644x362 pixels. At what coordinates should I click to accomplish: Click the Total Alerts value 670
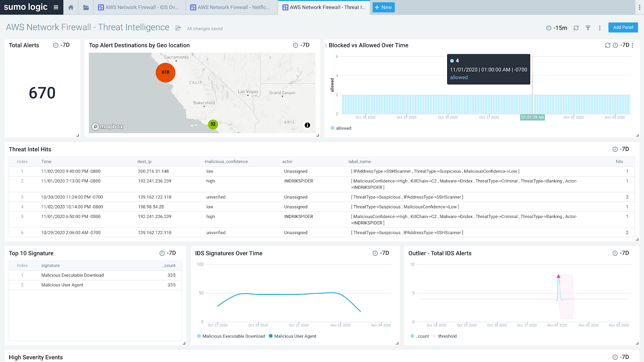tap(42, 93)
